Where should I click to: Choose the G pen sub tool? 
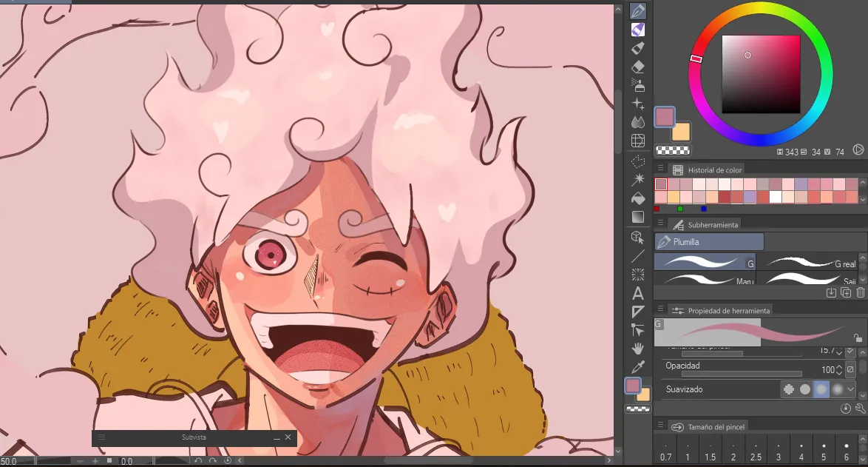click(x=705, y=262)
